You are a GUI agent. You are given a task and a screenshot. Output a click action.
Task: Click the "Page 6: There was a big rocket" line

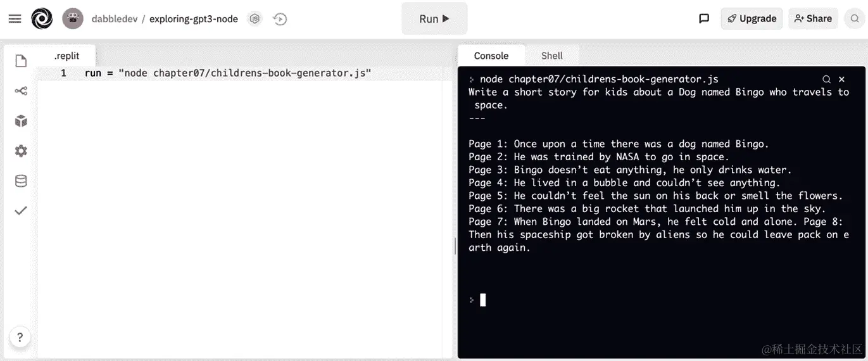pyautogui.click(x=647, y=208)
